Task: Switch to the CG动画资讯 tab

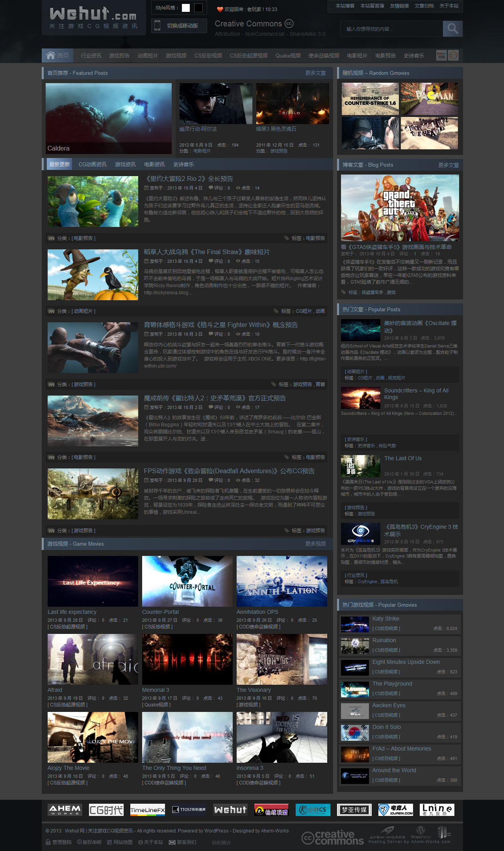Action: pos(93,164)
